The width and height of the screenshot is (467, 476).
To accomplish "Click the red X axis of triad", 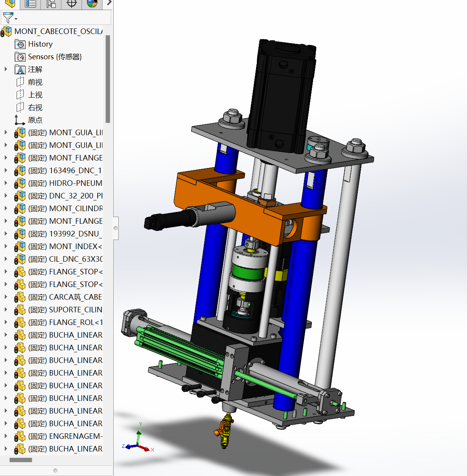I will tap(145, 448).
